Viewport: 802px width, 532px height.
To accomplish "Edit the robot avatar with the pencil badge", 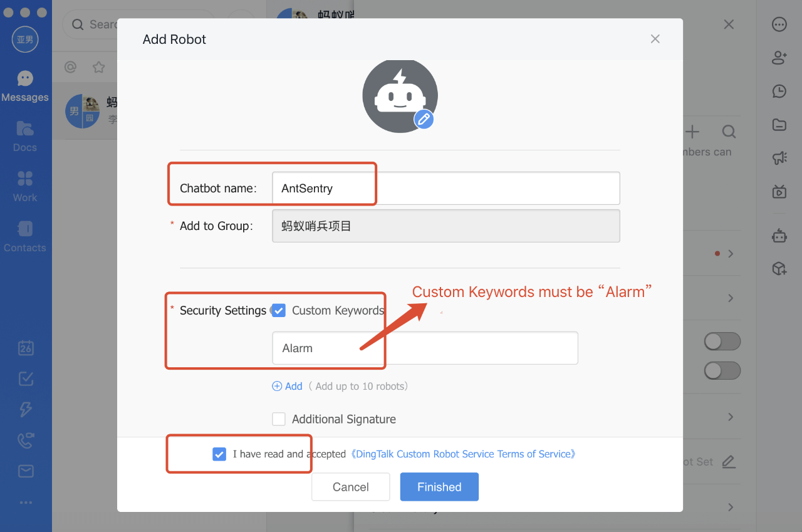I will [424, 119].
